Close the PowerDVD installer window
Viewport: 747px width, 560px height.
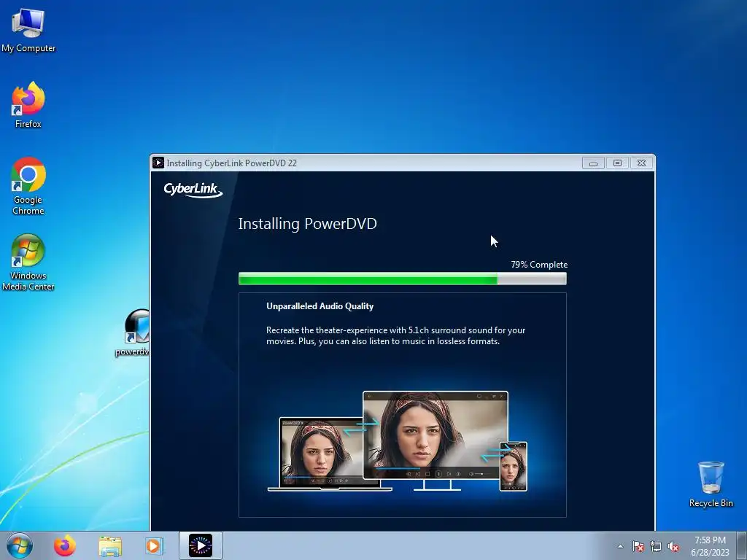click(642, 163)
